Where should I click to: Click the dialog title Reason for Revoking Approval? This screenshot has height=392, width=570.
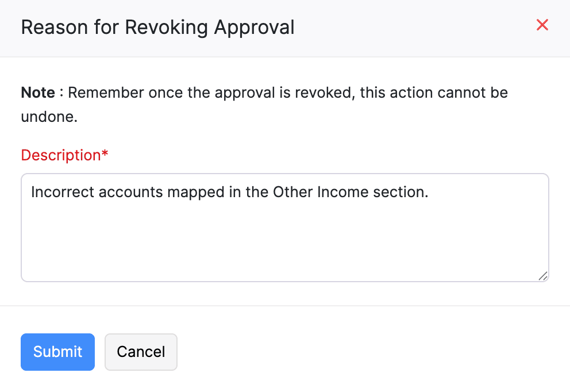(157, 26)
